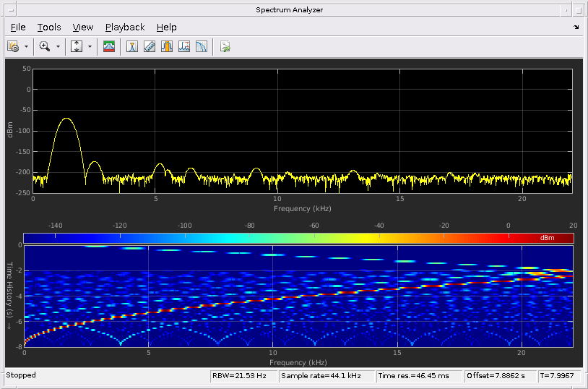The image size is (588, 389).
Task: Expand the configuration properties dropdown arrow
Action: 27,46
